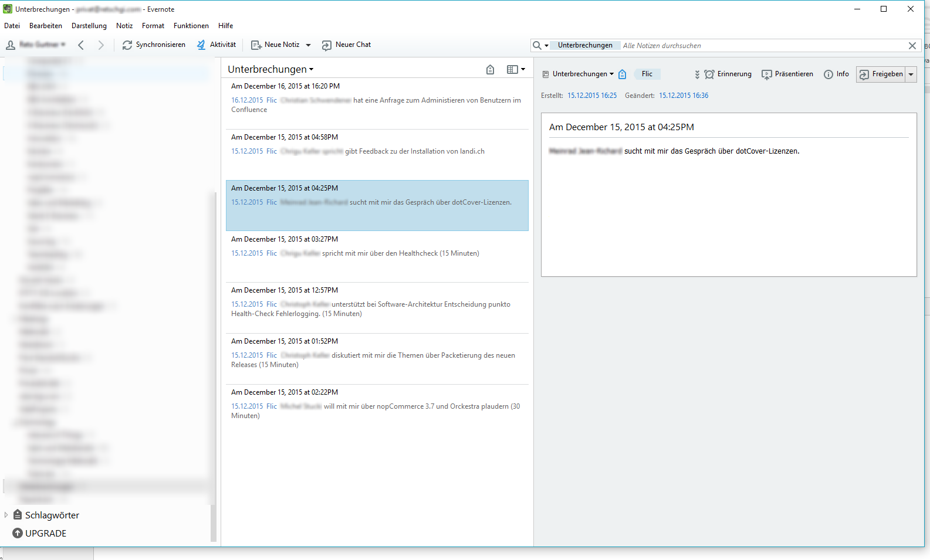Open the user account menu in toolbar

[36, 45]
